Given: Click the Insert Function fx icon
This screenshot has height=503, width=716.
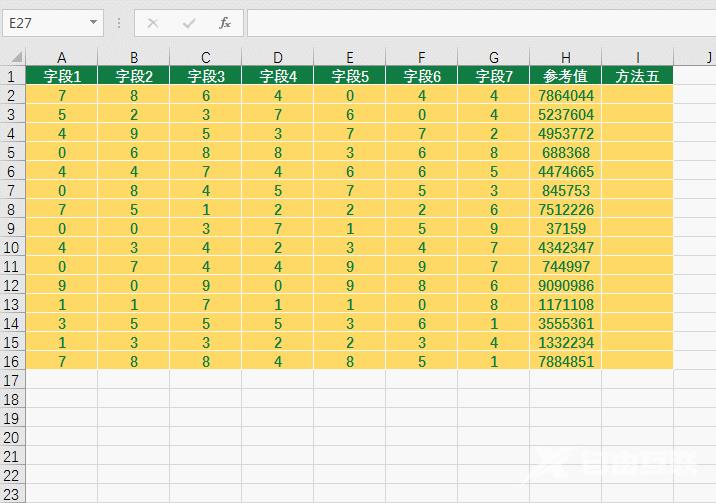Looking at the screenshot, I should (x=225, y=22).
